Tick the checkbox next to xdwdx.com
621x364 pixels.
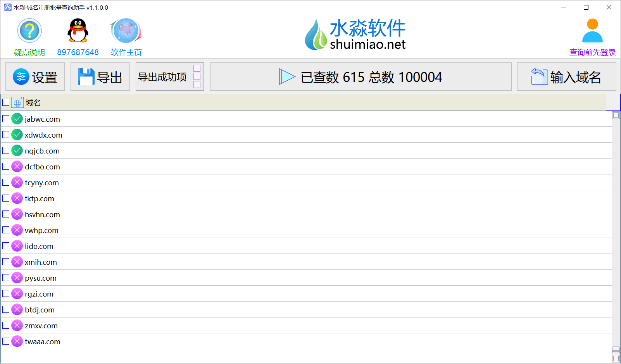coord(5,135)
